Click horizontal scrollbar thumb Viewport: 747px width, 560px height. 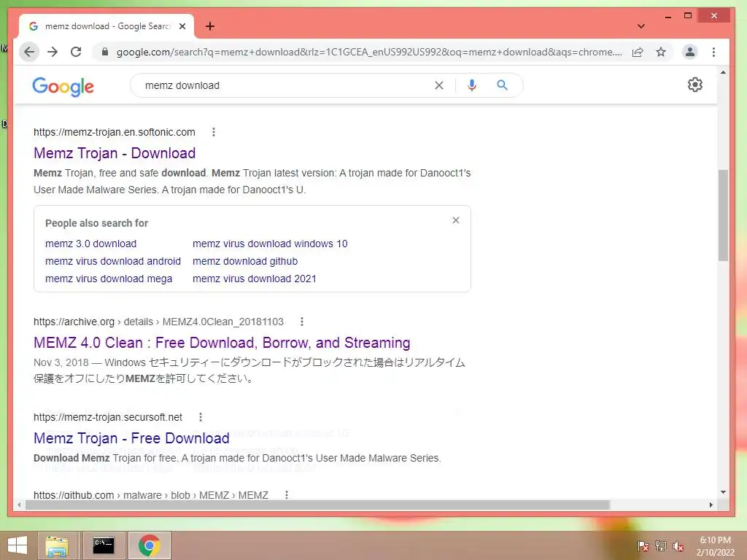coord(317,505)
